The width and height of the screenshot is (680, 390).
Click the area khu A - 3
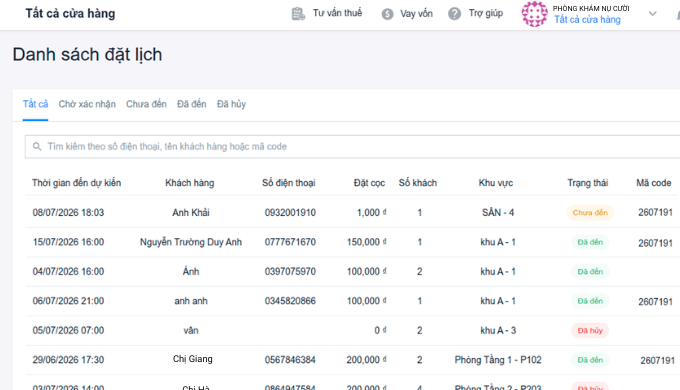coord(498,331)
